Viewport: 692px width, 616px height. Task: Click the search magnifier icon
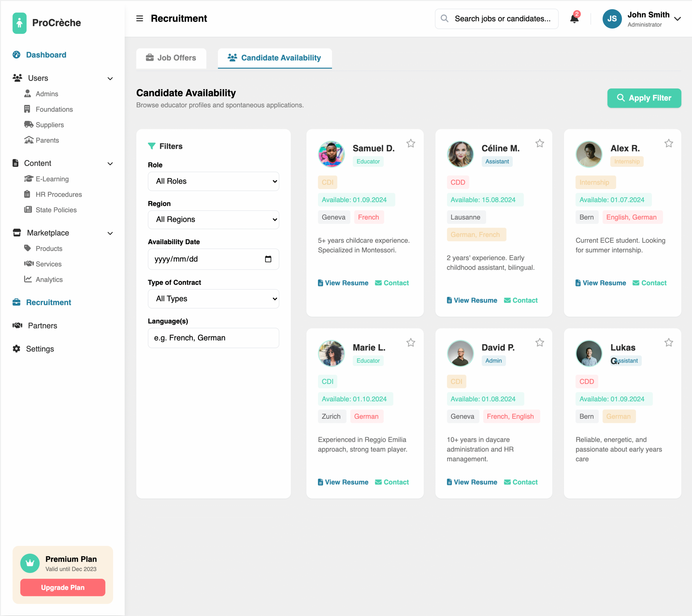(444, 19)
